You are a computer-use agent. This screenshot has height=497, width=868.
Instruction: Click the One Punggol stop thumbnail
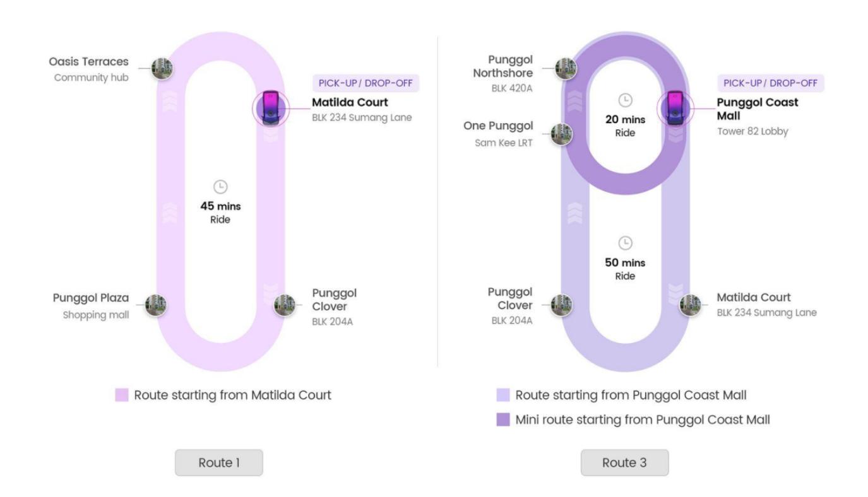(562, 133)
